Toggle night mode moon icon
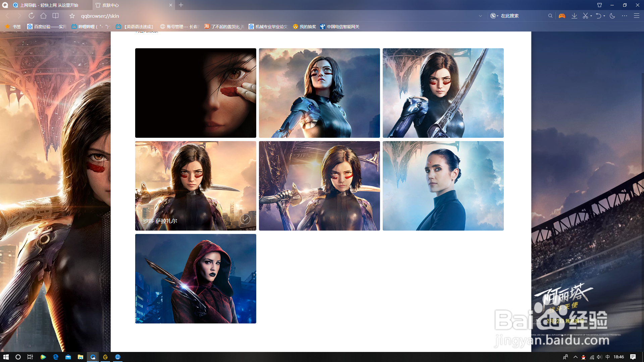This screenshot has height=362, width=644. [x=612, y=16]
